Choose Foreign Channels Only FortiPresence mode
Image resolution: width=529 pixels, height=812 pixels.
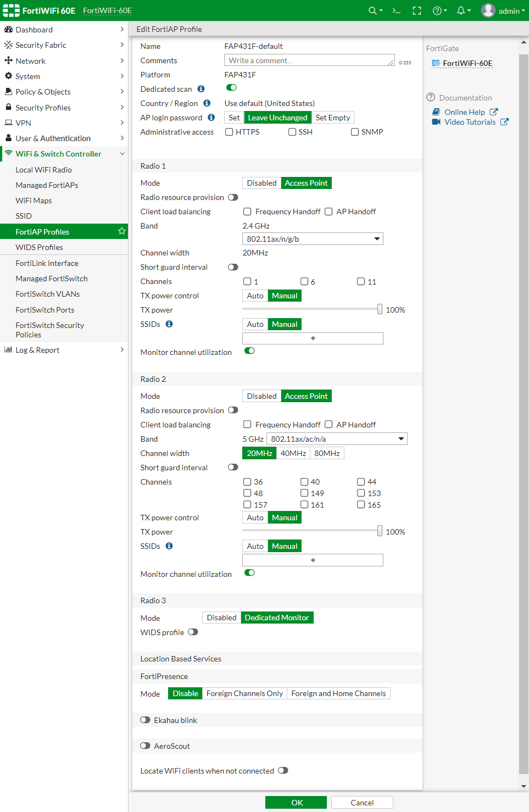244,693
